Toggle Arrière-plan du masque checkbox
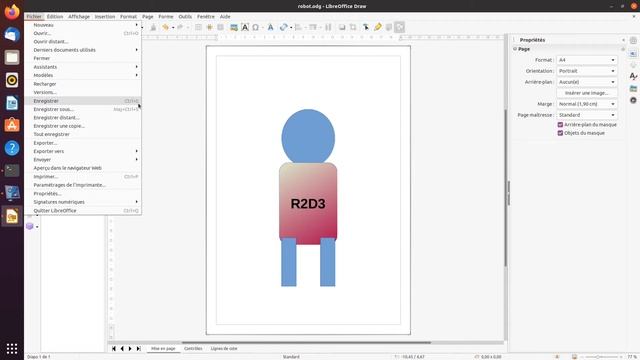The height and width of the screenshot is (360, 640). click(x=560, y=124)
